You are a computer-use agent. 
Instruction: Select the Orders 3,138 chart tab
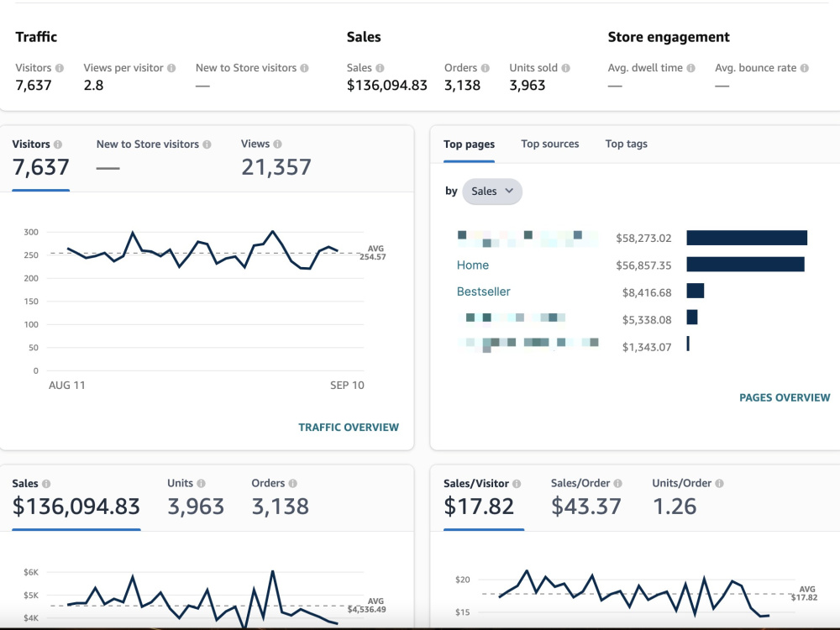pos(281,498)
